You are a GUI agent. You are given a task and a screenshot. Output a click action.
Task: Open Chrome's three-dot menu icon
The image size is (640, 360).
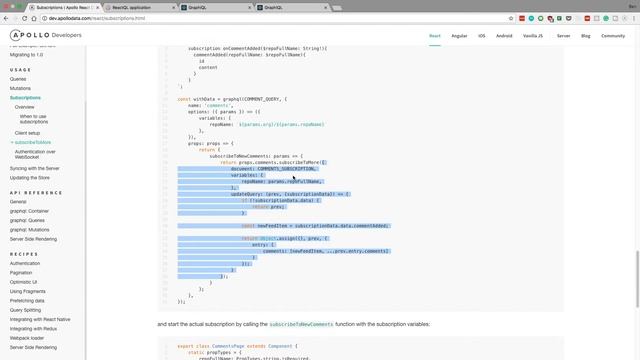(x=634, y=18)
